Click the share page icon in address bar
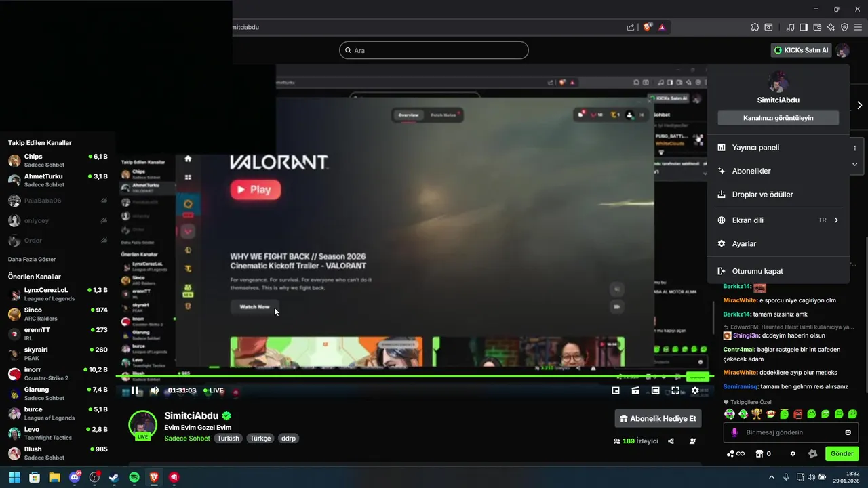868x488 pixels. (631, 27)
